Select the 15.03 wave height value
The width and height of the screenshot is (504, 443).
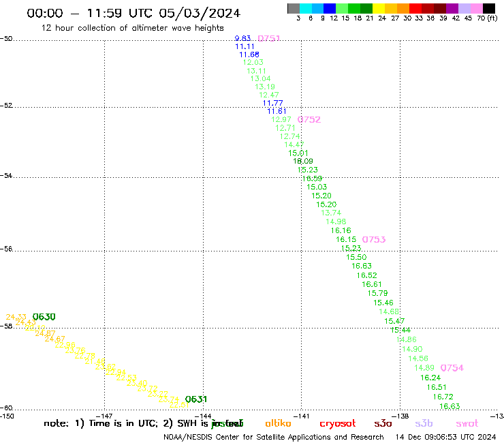click(x=317, y=187)
